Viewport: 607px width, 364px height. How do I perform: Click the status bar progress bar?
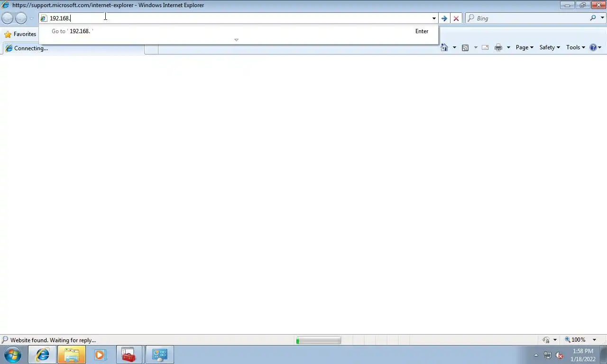[318, 340]
